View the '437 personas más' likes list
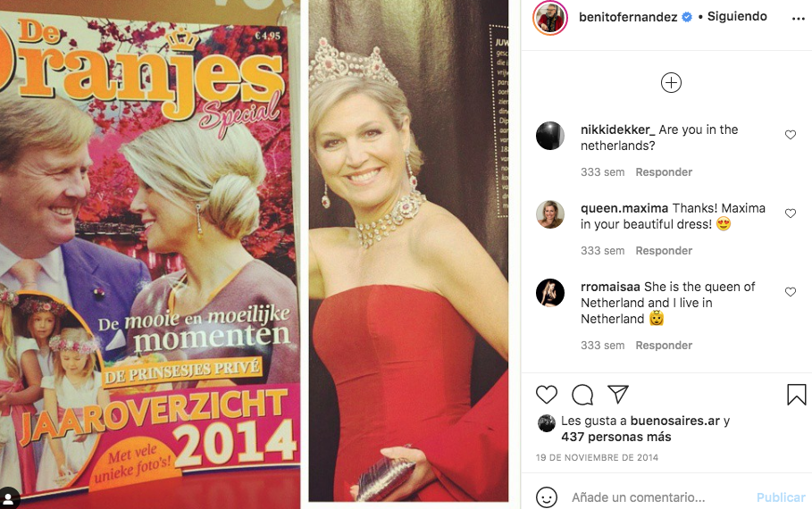The height and width of the screenshot is (509, 812). point(616,437)
